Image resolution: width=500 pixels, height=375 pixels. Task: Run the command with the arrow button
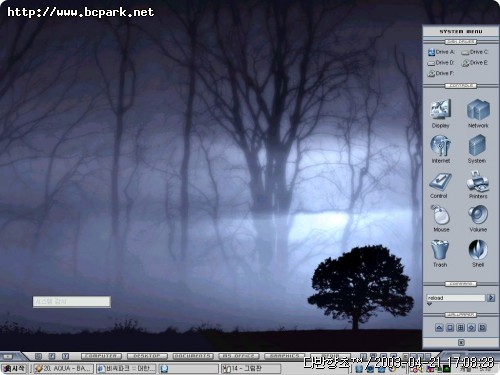coord(491,298)
